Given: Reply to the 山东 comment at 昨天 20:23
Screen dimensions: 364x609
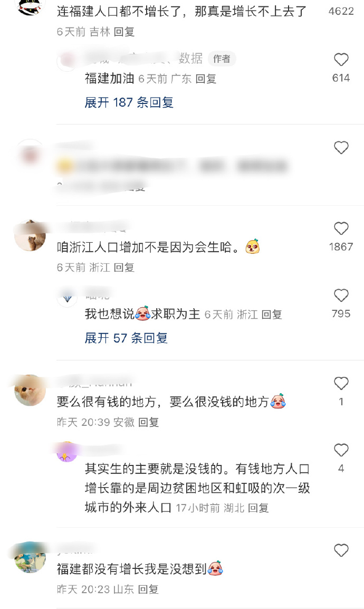Looking at the screenshot, I should pos(149,589).
